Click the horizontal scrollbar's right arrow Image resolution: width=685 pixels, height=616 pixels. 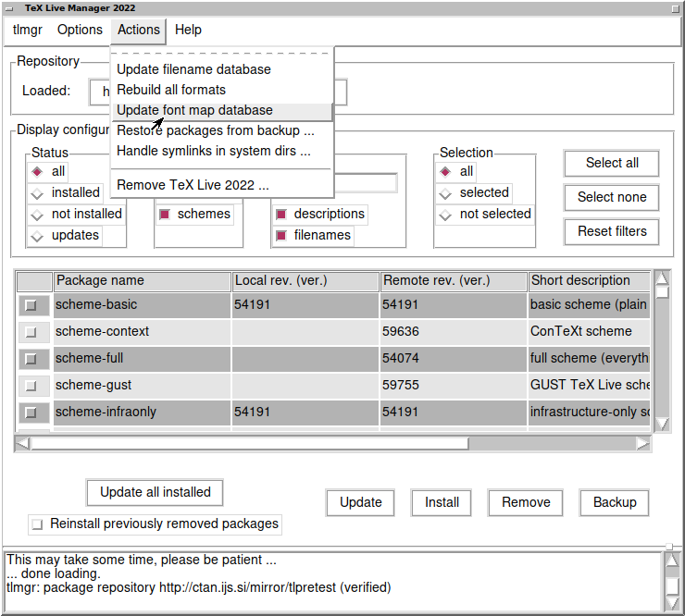coord(643,444)
